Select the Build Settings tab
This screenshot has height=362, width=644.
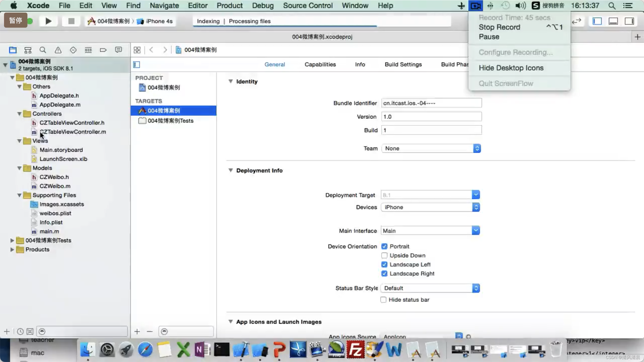point(404,65)
